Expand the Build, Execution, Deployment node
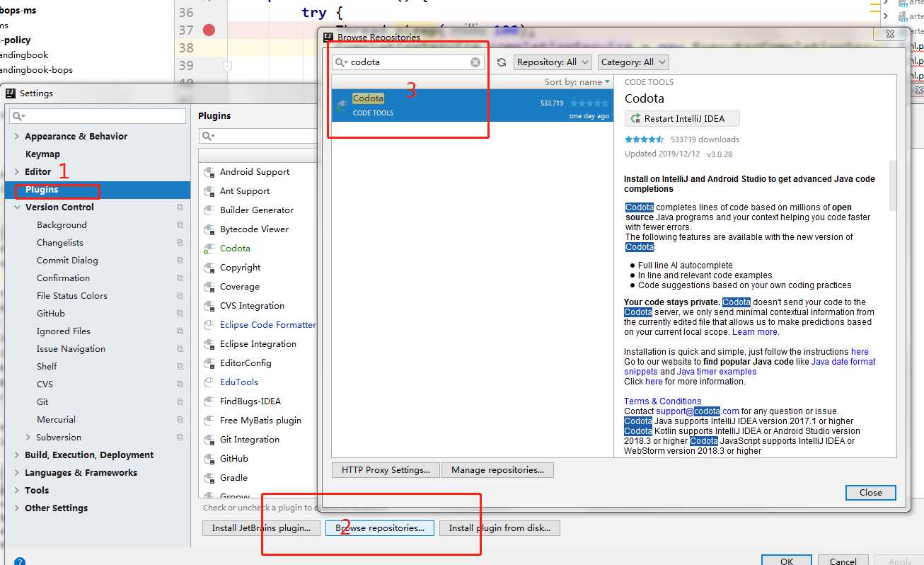This screenshot has height=565, width=924. (x=17, y=455)
